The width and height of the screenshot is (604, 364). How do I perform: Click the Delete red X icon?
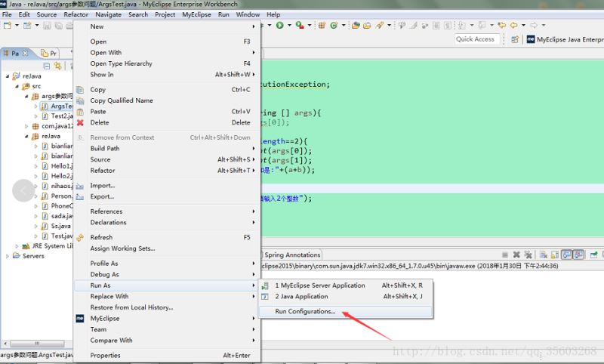point(80,122)
